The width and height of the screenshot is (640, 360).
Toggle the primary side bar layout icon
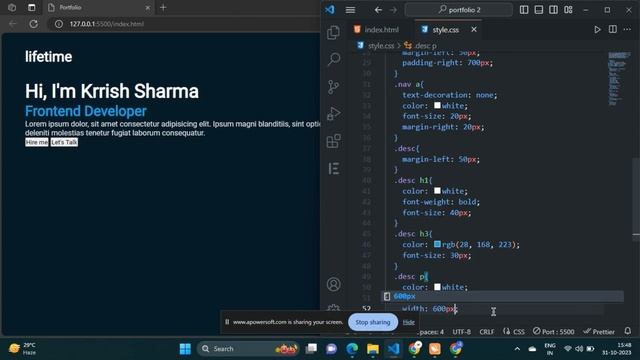pyautogui.click(x=524, y=9)
